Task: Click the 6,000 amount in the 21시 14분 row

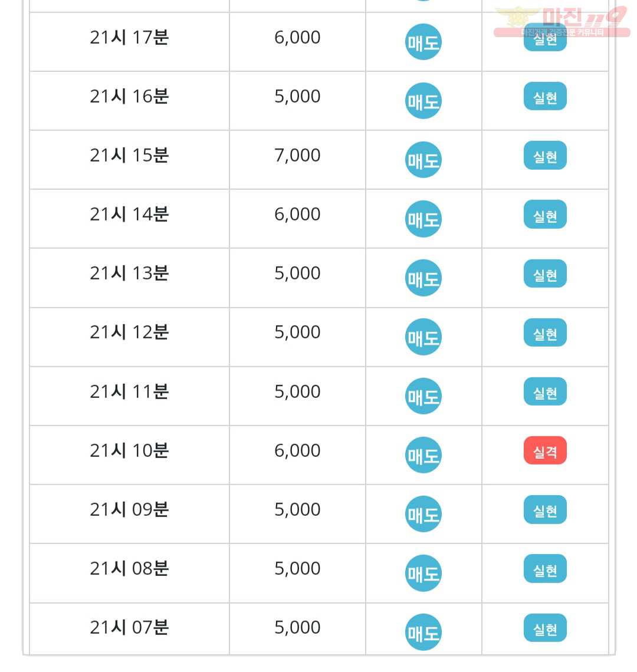Action: pos(297,214)
